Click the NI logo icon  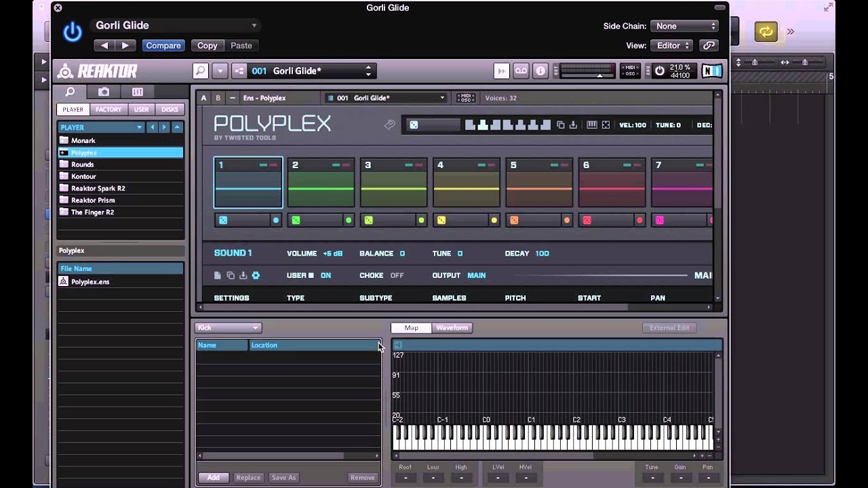(711, 70)
